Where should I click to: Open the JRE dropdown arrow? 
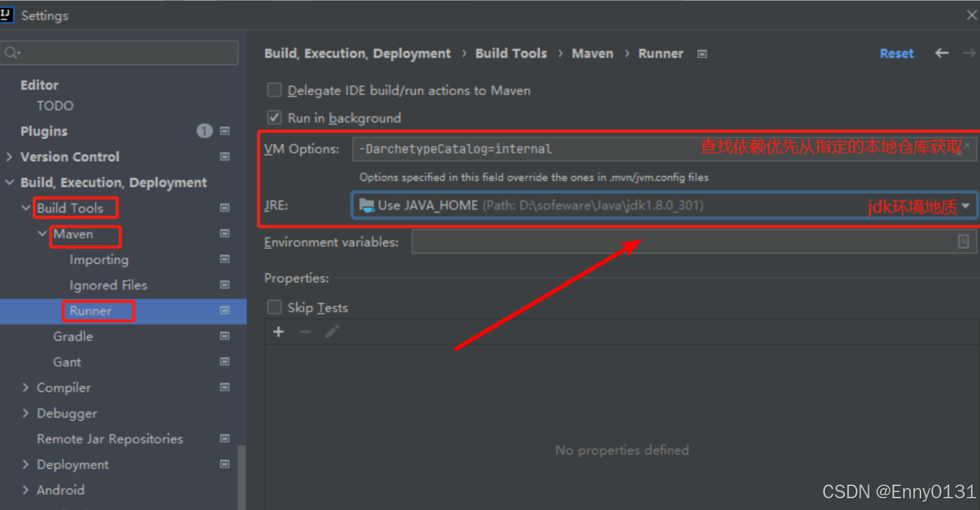coord(966,206)
